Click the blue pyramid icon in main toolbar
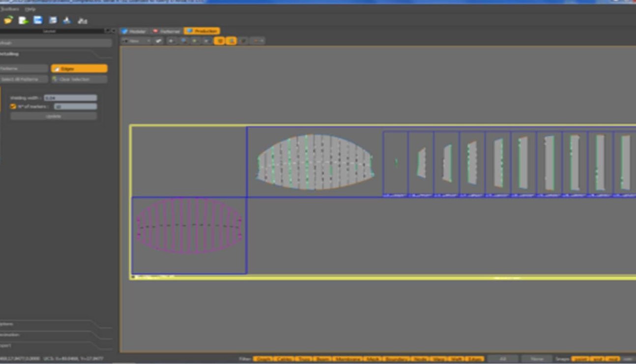The width and height of the screenshot is (636, 364). (x=67, y=20)
